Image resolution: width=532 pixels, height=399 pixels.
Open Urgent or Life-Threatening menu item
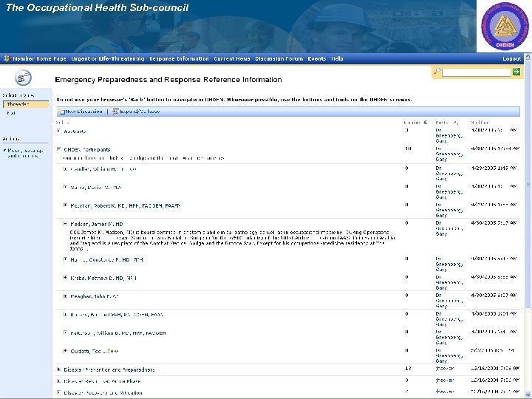click(x=108, y=58)
